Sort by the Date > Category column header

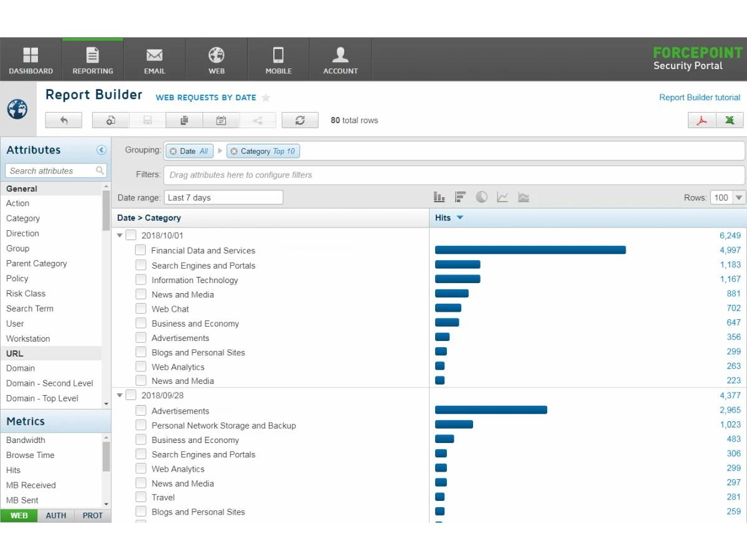coord(149,218)
